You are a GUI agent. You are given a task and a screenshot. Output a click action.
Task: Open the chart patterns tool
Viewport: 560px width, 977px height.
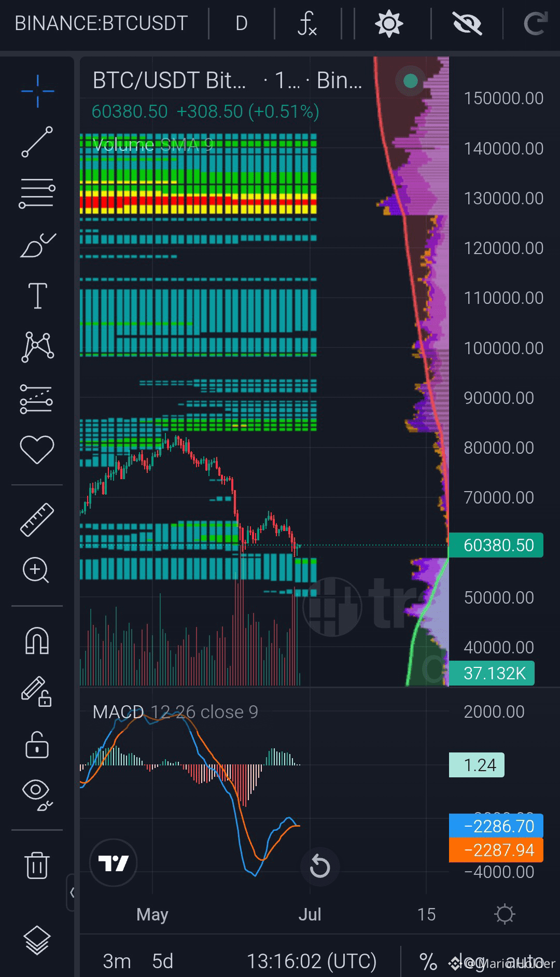(x=37, y=346)
